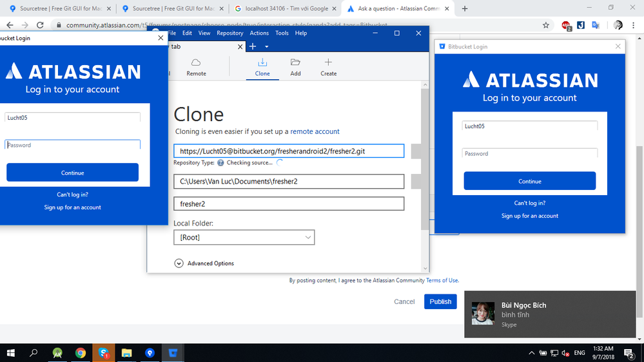Open the Add repository toolbar icon
The width and height of the screenshot is (644, 362).
point(295,67)
